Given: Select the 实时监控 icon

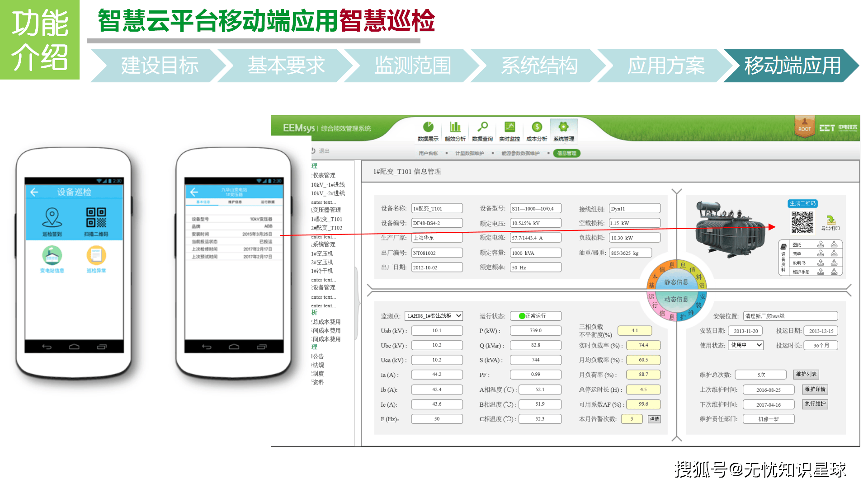Looking at the screenshot, I should [x=509, y=127].
